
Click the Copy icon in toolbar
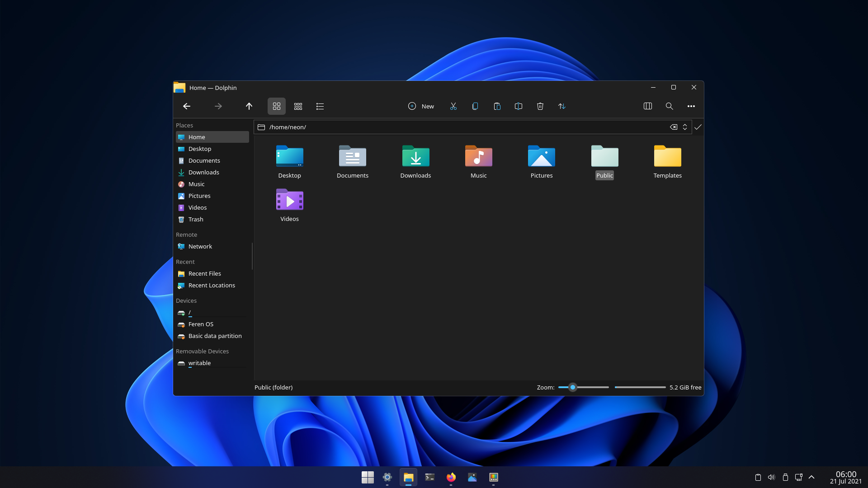(475, 106)
